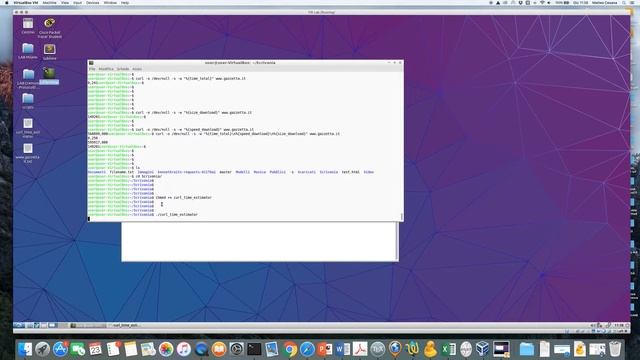Open Adobe Acrobat Reader in Dock
Screen dimensions: 640x360
point(360,349)
